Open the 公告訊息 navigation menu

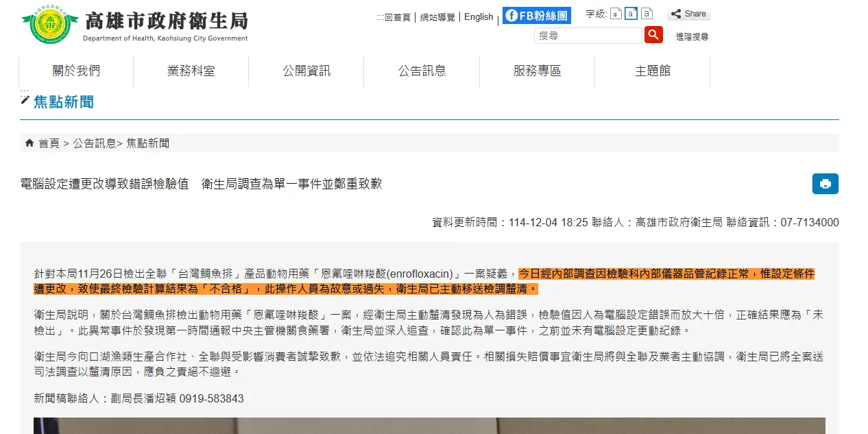coord(422,71)
